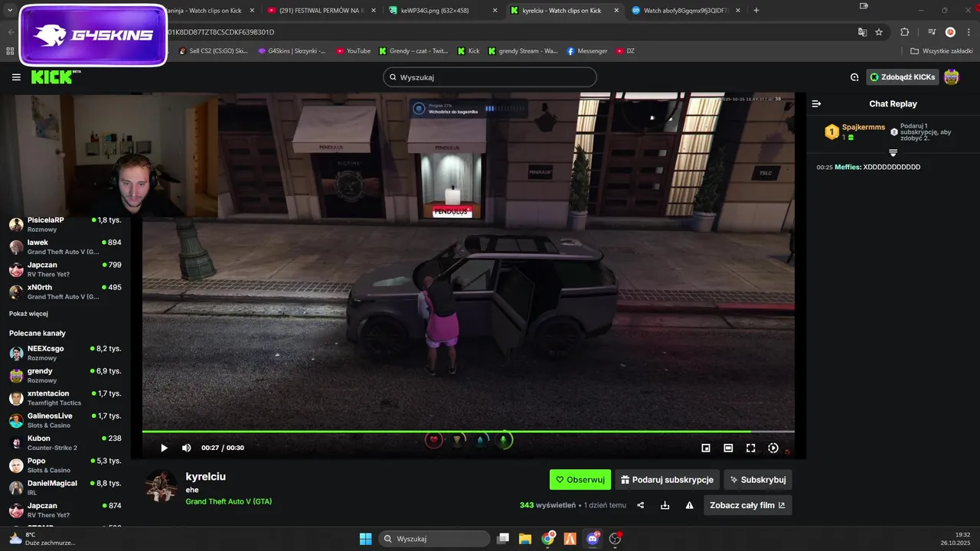Image resolution: width=980 pixels, height=551 pixels.
Task: Enter fullscreen in the video player
Action: click(x=750, y=448)
